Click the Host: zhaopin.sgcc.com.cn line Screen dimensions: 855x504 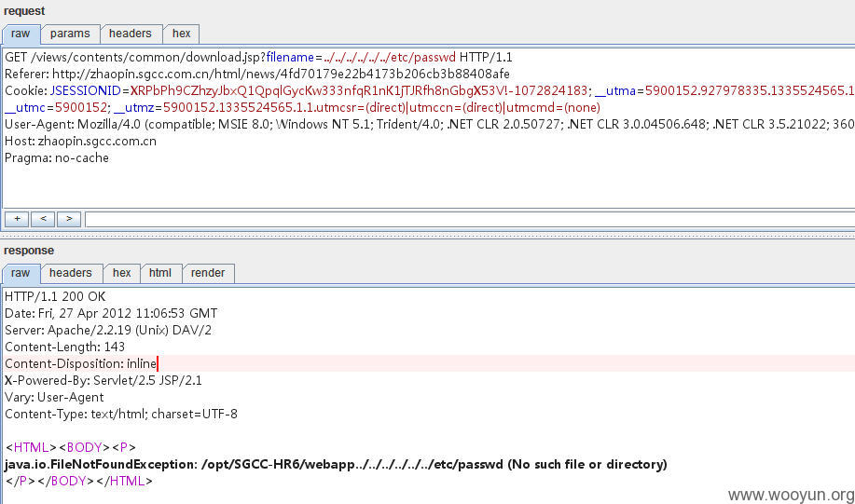click(x=81, y=141)
